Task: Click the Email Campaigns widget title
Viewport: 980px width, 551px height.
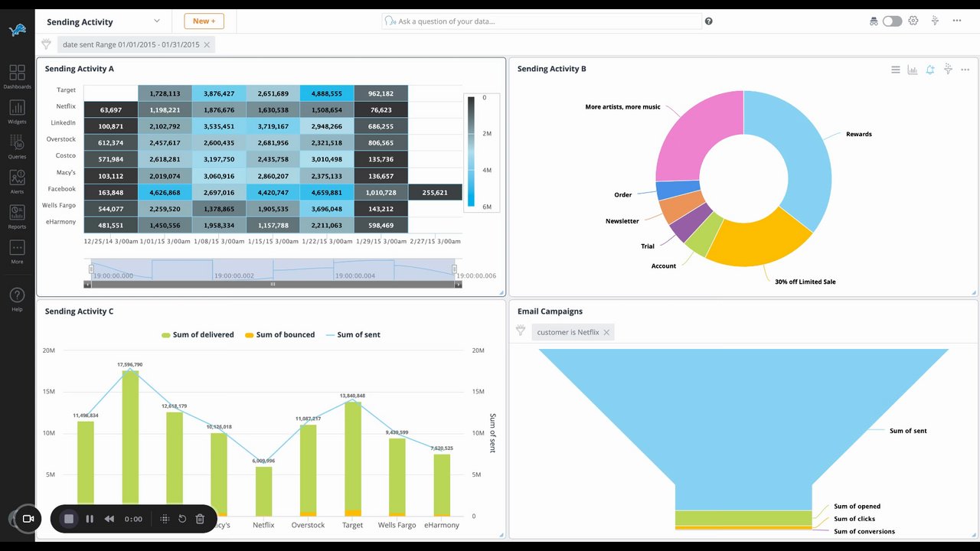Action: pyautogui.click(x=550, y=311)
